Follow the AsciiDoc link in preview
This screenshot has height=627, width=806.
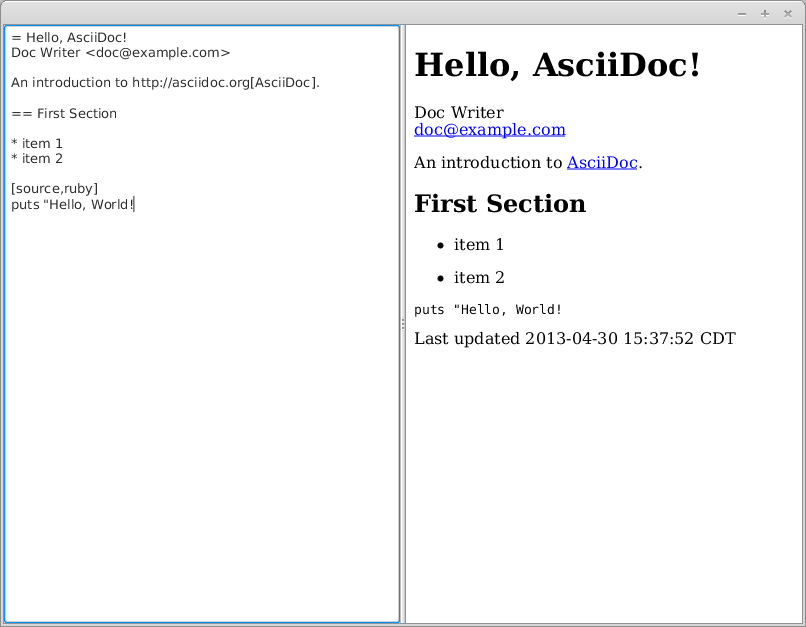pyautogui.click(x=602, y=162)
